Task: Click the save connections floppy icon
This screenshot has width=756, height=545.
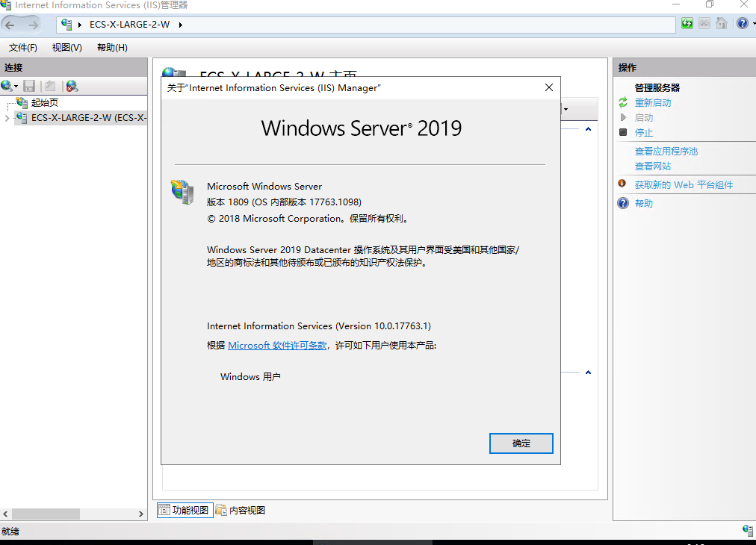Action: click(x=29, y=86)
